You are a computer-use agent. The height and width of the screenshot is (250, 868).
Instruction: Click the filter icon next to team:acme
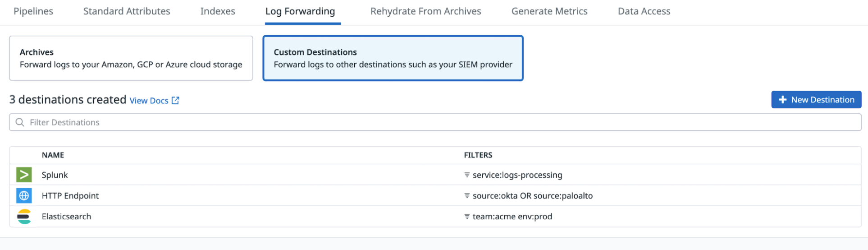467,216
